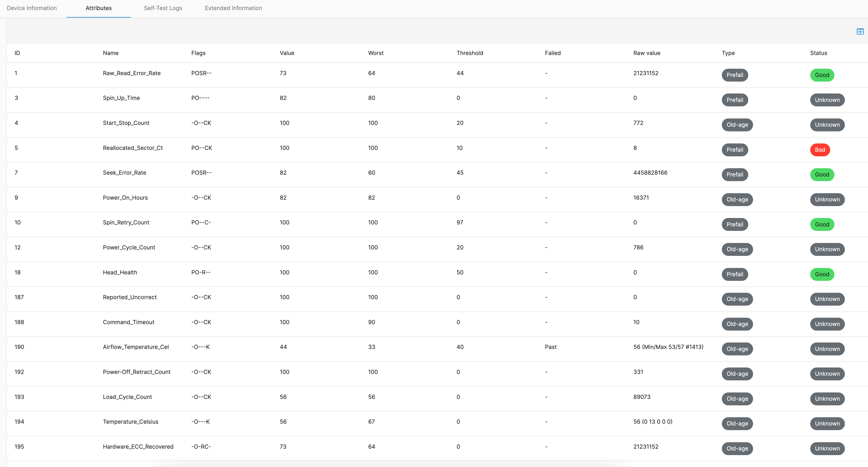Click ID 187 cell
868x467 pixels.
[x=19, y=297]
